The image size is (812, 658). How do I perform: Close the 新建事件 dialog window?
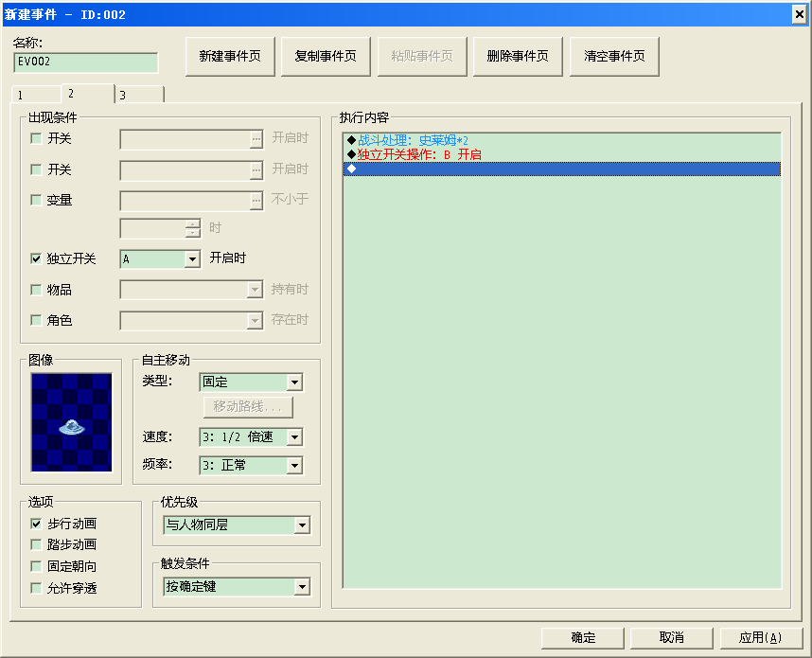tap(800, 14)
